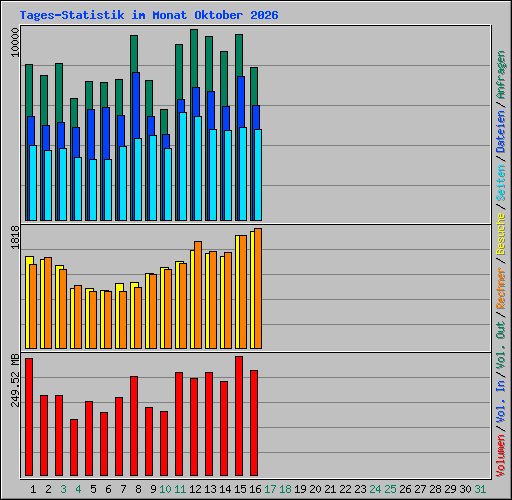Select day 7 on the x-axis
This screenshot has width=512, height=500.
click(x=123, y=489)
